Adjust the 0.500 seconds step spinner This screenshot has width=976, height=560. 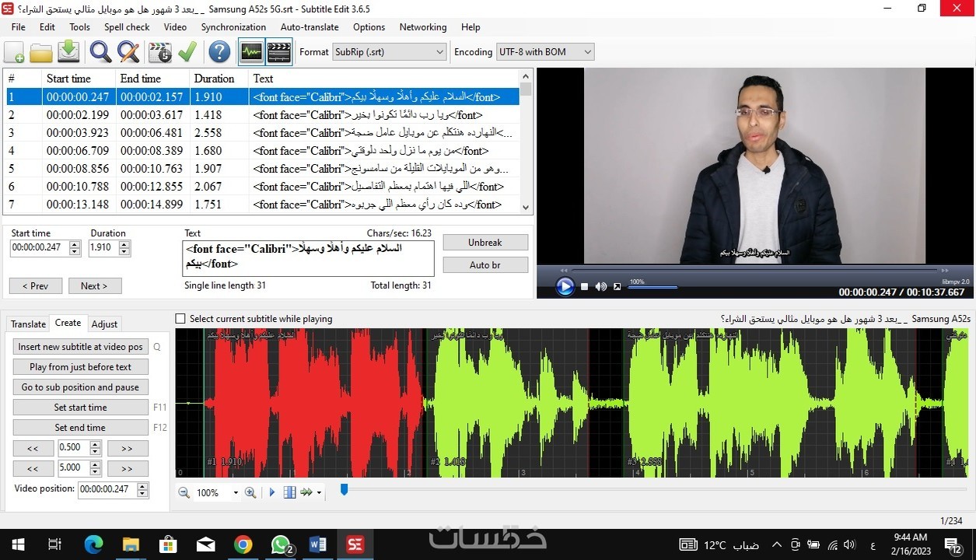96,448
